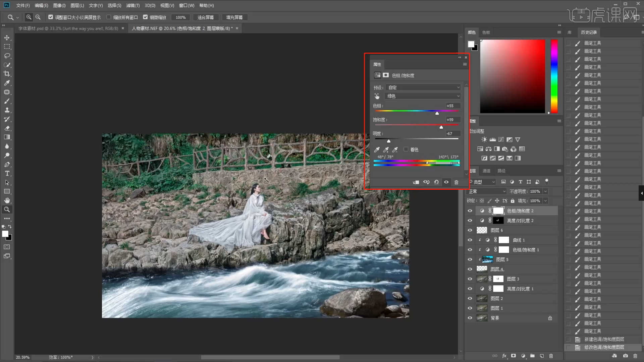
Task: Click the 饱和度 saturation slider handle
Action: [x=441, y=127]
